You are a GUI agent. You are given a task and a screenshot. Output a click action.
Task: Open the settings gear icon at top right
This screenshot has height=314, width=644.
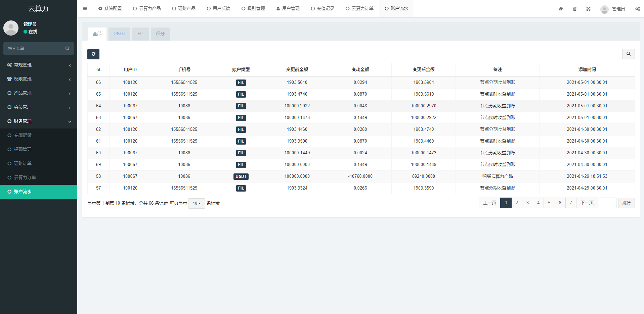(637, 9)
